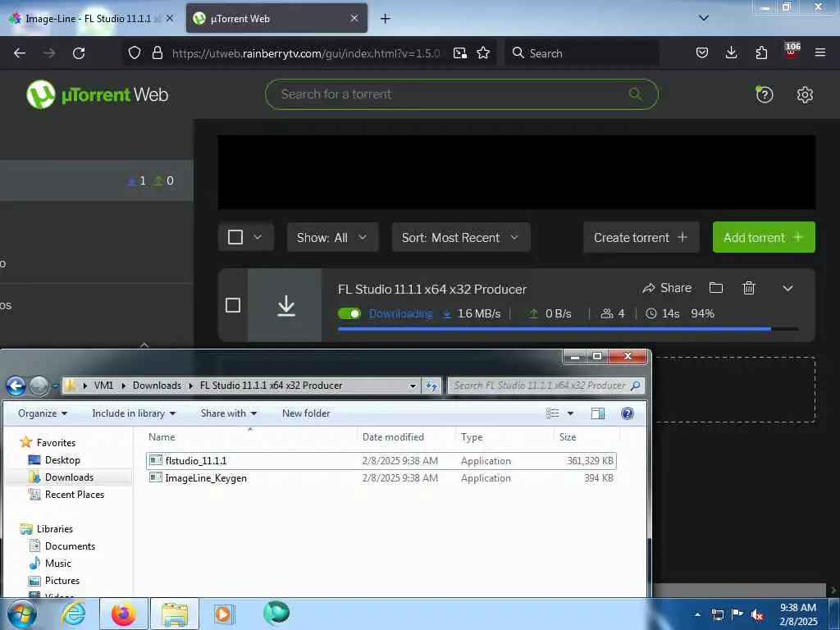Click Create torrent button
Viewport: 840px width, 630px height.
click(x=641, y=237)
